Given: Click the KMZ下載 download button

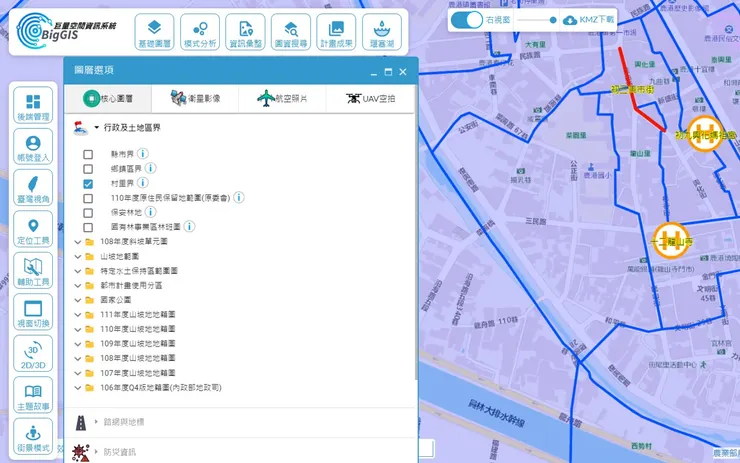Looking at the screenshot, I should (x=589, y=20).
